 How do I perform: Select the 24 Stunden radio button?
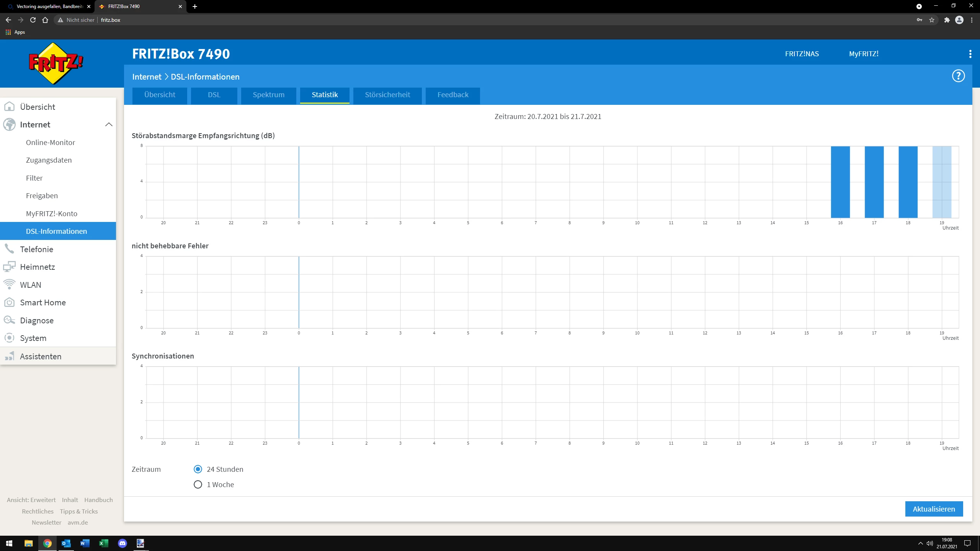pyautogui.click(x=198, y=469)
